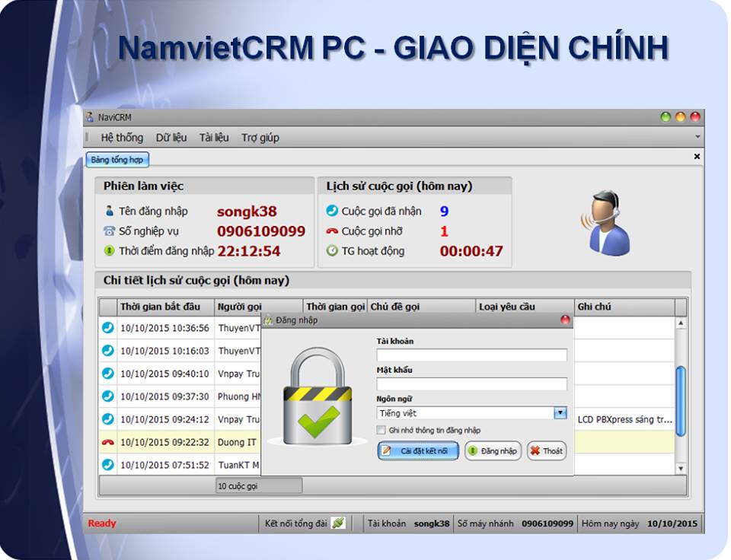Click the Tài khoản input field
The width and height of the screenshot is (731, 560).
tap(471, 355)
